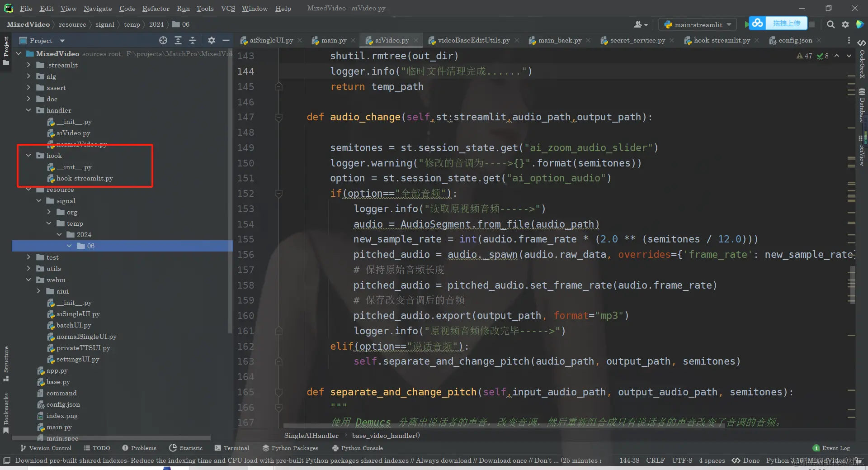Click the stop process button in toolbar

(812, 24)
